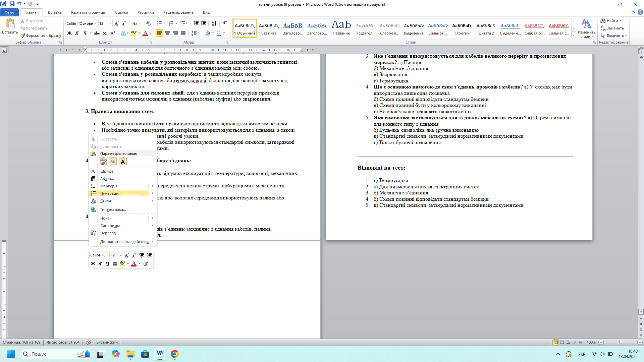Switch to the Вставка ribbon tab
This screenshot has height=362, width=644.
55,12
